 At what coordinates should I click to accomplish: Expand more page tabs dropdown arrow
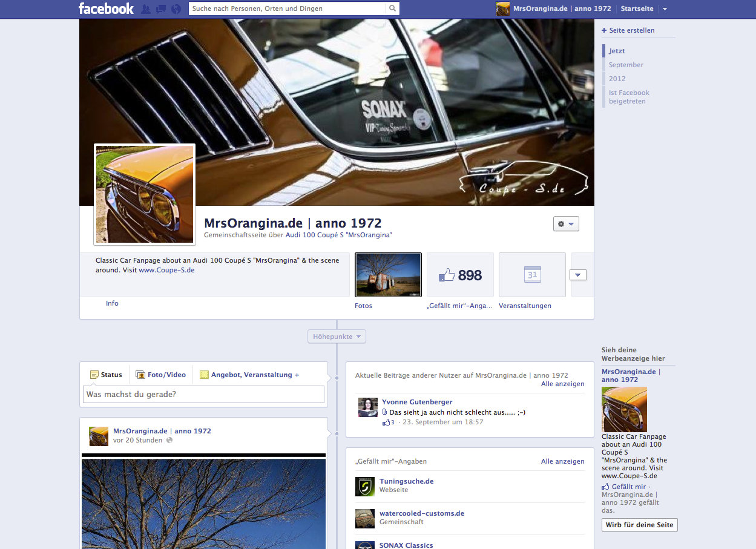[578, 275]
